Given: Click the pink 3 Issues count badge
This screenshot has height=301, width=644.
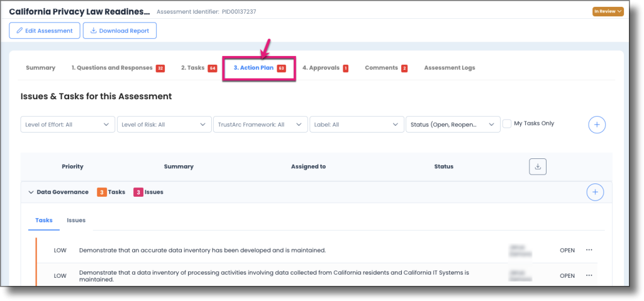Looking at the screenshot, I should [x=138, y=192].
